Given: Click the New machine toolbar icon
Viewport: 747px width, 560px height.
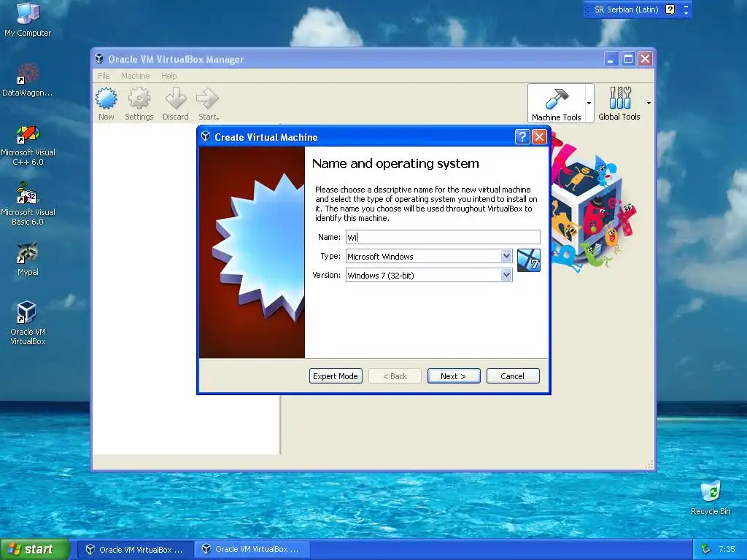Looking at the screenshot, I should pos(107,104).
